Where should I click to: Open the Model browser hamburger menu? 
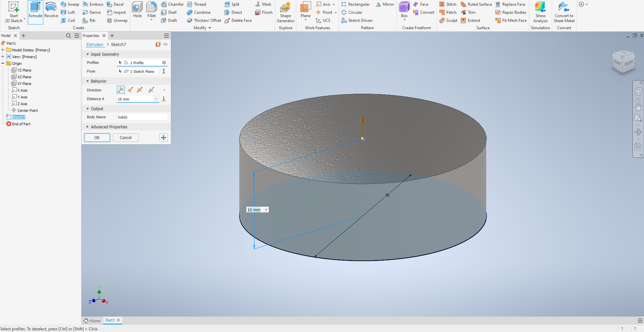(77, 36)
